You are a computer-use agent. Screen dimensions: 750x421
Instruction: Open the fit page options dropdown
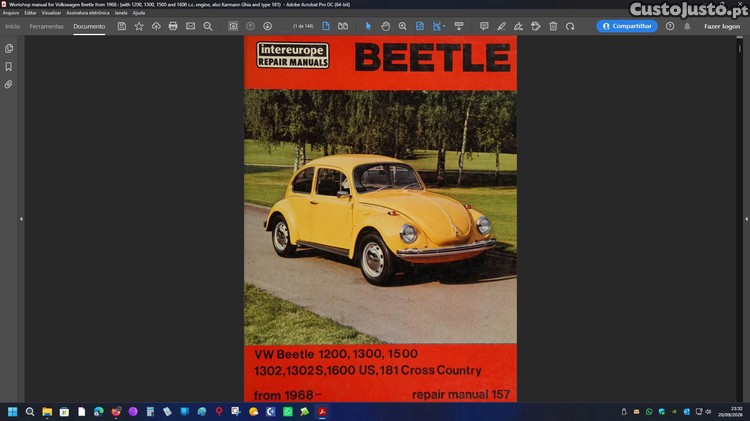tap(439, 26)
